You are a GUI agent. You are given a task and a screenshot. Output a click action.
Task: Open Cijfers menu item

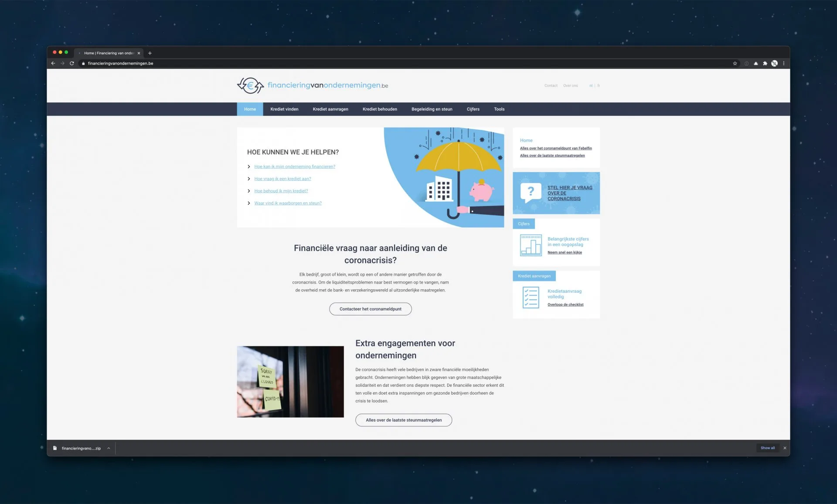click(x=473, y=109)
